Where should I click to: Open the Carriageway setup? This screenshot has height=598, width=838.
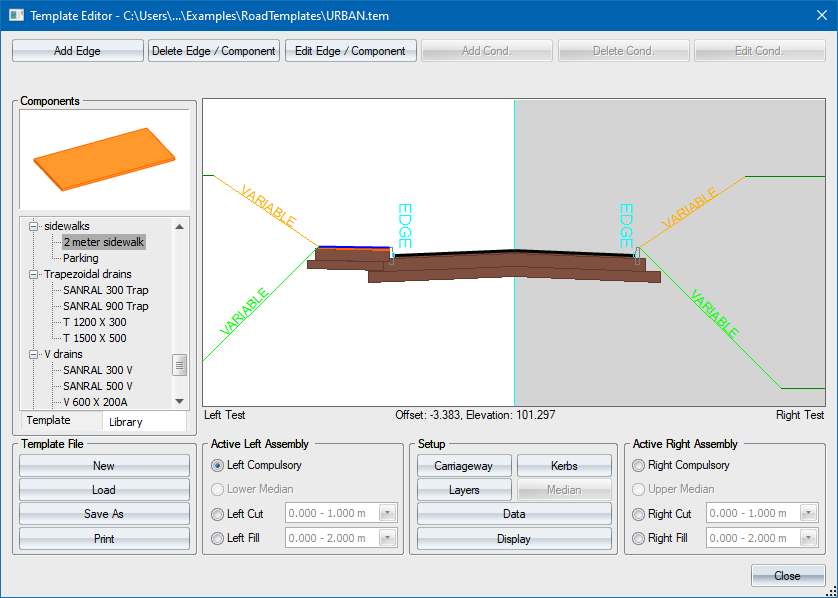[x=464, y=466]
